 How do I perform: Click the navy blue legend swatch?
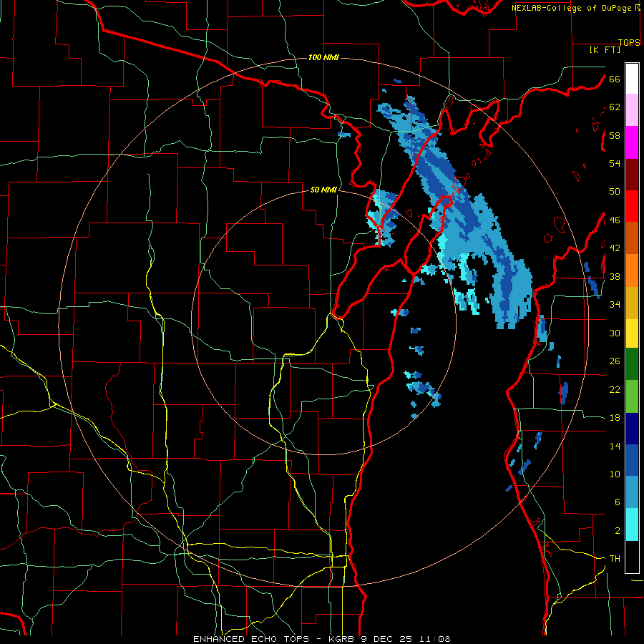pos(632,429)
